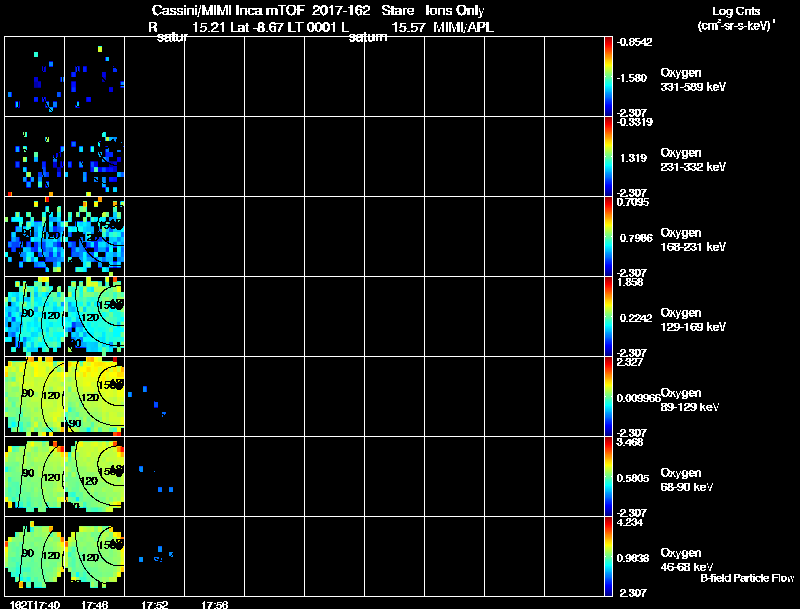Click the sparse 89-129 keV panel at 17:52

click(155, 396)
